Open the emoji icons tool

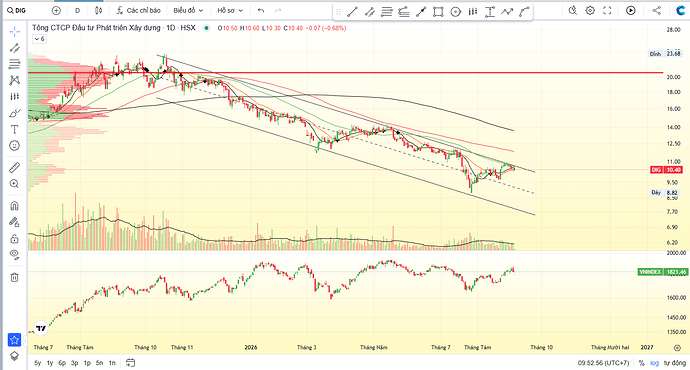point(15,146)
